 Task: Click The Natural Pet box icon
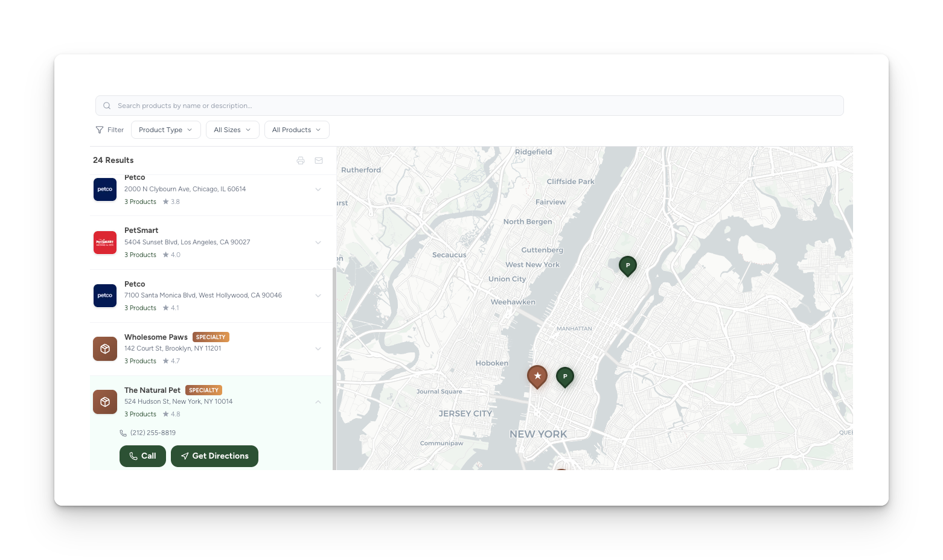coord(105,402)
